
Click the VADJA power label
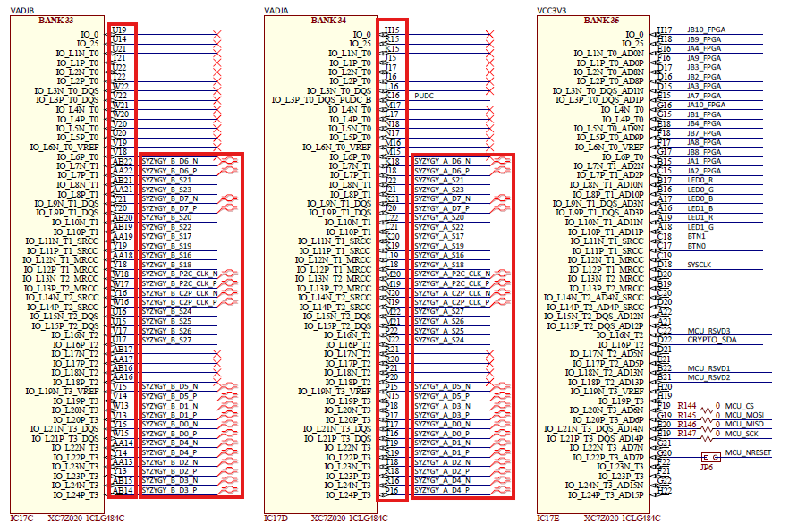pyautogui.click(x=276, y=11)
